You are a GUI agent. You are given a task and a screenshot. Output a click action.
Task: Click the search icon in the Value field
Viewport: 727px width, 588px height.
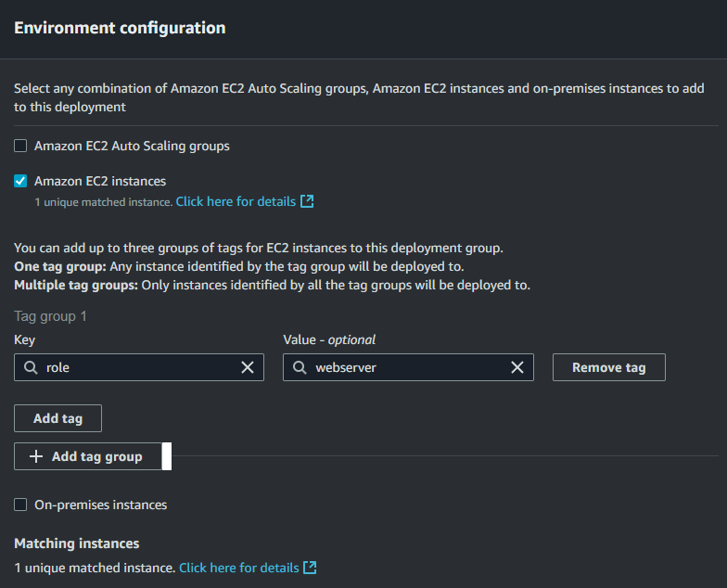click(x=300, y=367)
